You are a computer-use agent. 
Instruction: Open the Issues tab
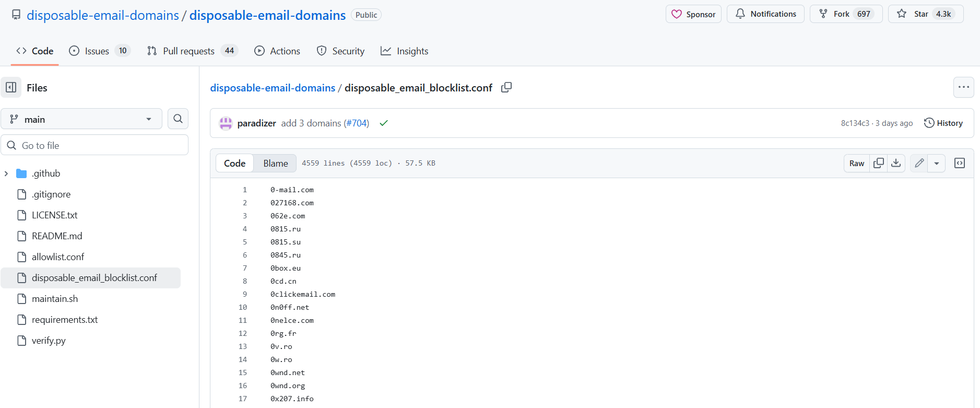pyautogui.click(x=100, y=51)
